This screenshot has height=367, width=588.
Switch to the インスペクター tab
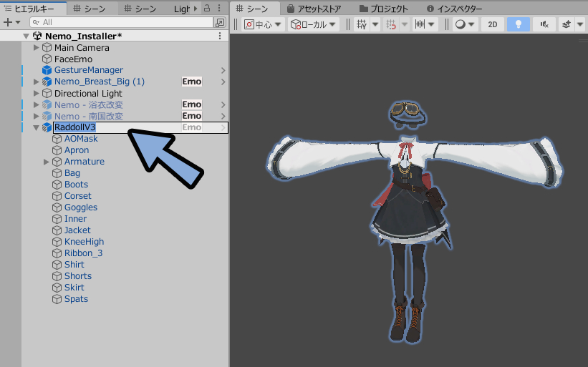(456, 9)
